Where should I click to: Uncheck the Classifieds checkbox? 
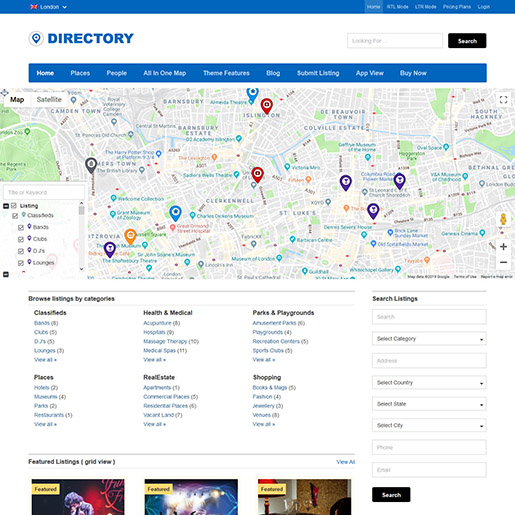[x=15, y=216]
